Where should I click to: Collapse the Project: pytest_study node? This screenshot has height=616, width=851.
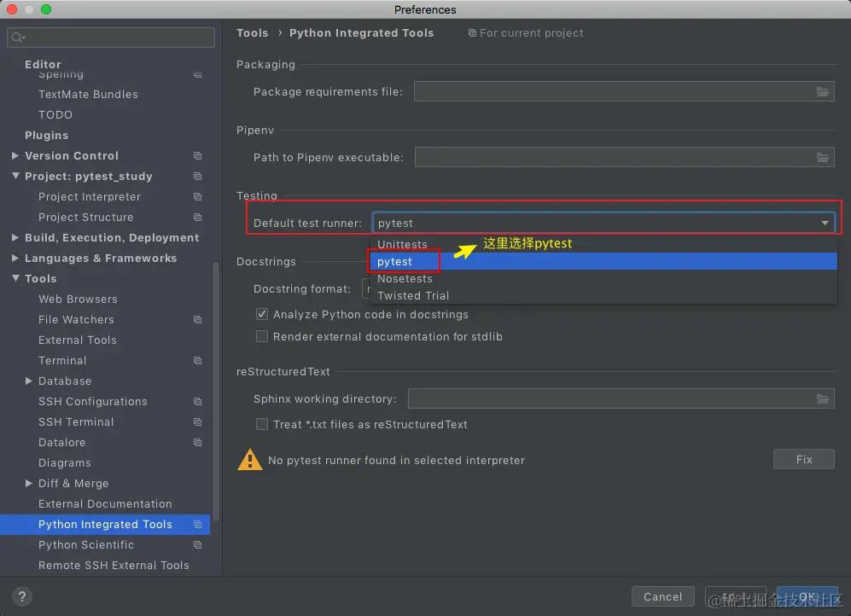pos(15,176)
